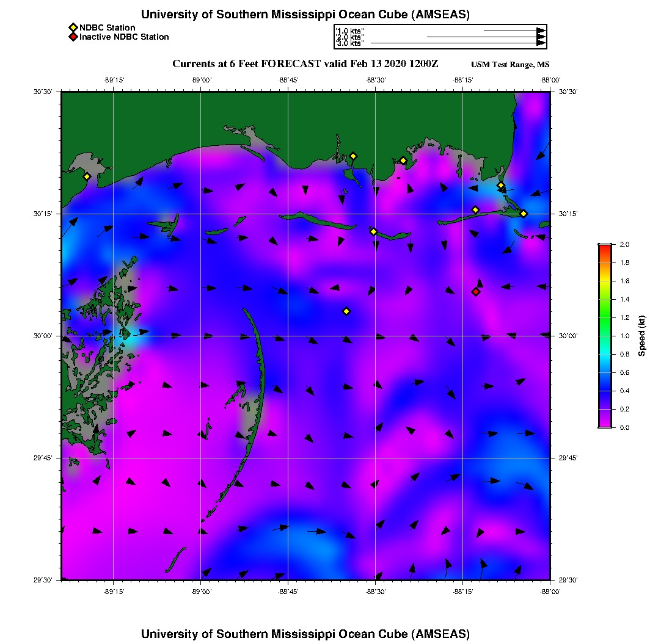Click the 2.0 kts label in scale legend

(x=350, y=37)
